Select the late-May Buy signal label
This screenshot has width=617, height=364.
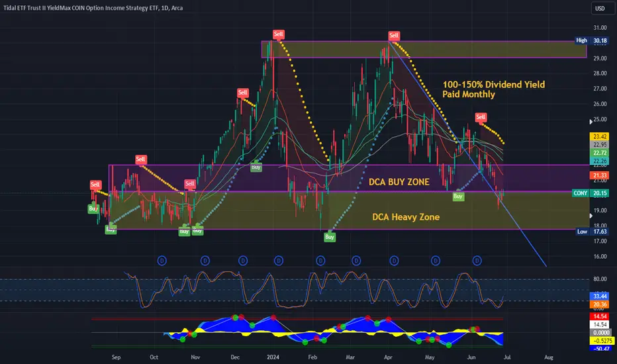458,197
